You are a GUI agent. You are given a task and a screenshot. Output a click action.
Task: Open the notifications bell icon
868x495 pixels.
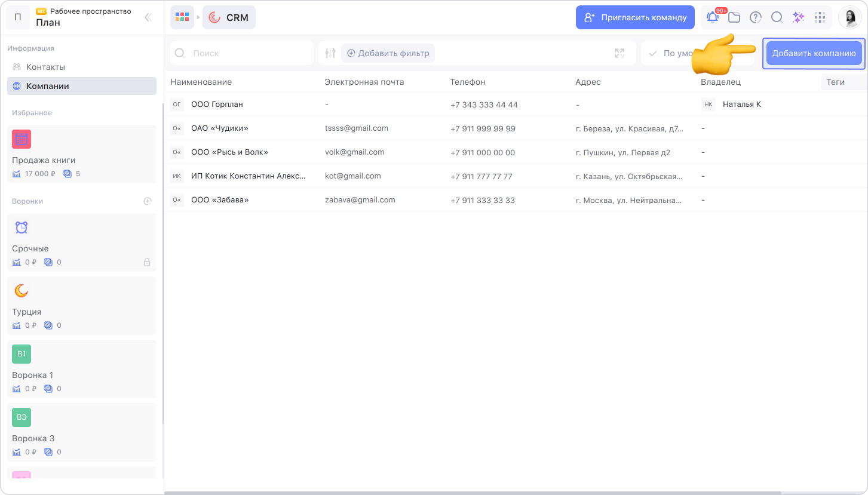tap(712, 17)
